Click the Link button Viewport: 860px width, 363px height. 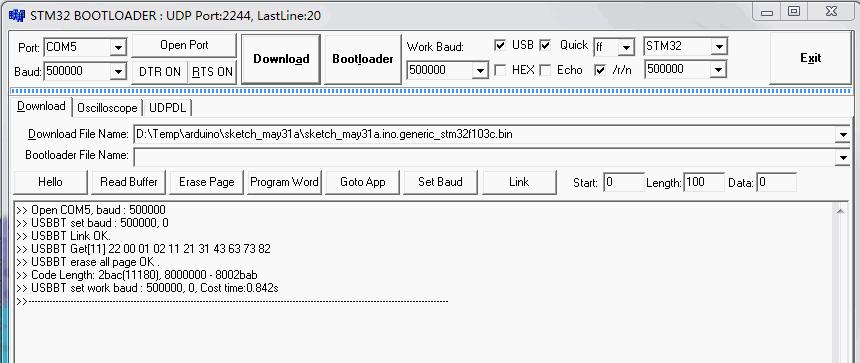click(x=519, y=182)
